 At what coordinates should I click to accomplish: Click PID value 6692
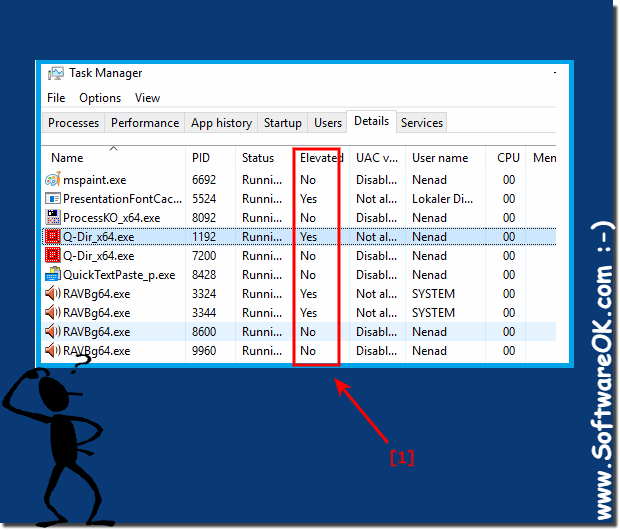pyautogui.click(x=204, y=180)
